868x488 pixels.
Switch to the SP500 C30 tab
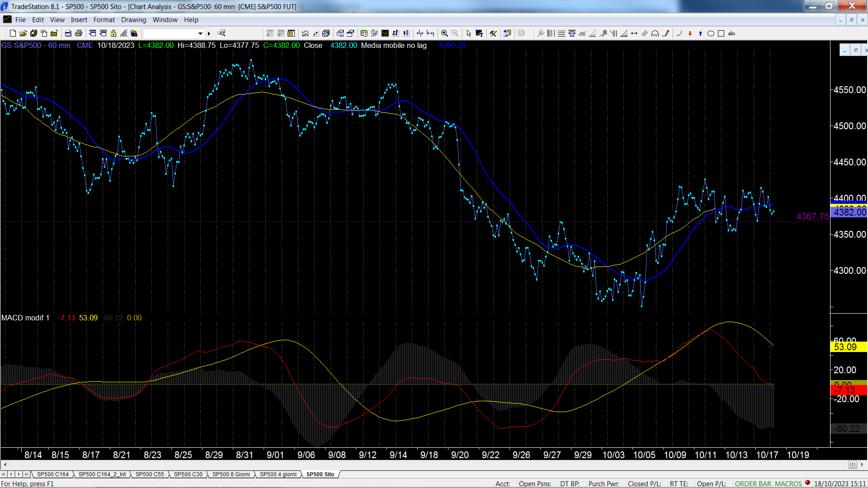(188, 474)
